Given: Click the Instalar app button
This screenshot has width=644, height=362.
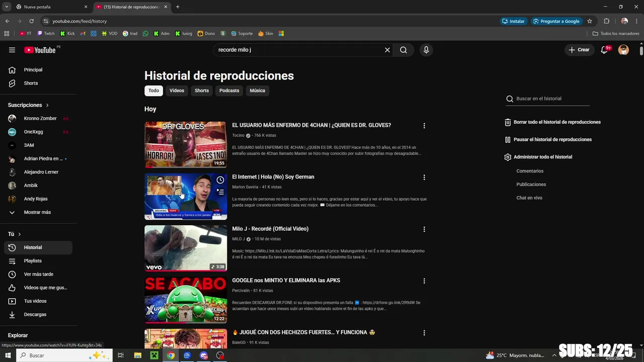Looking at the screenshot, I should [513, 21].
